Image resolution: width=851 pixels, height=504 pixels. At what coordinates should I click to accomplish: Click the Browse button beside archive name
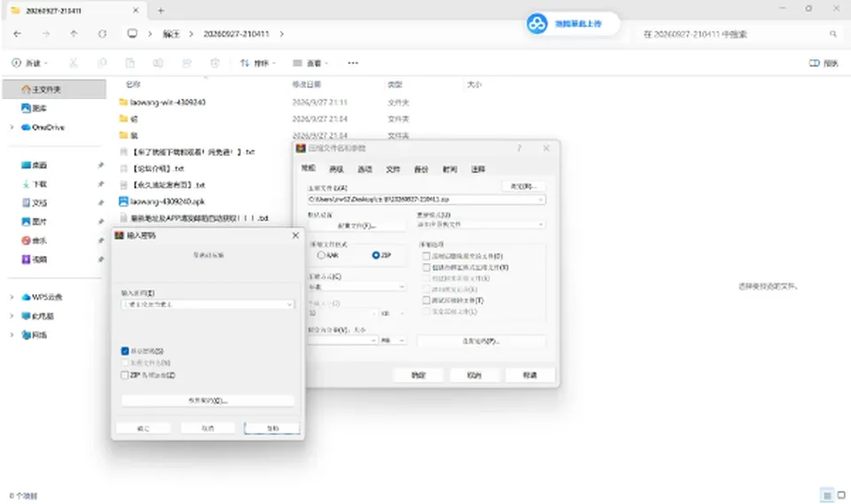pos(523,187)
